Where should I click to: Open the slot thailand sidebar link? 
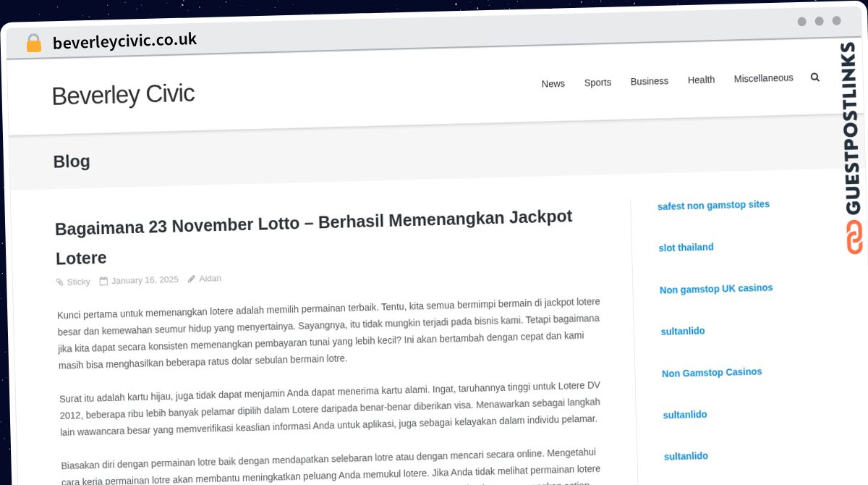pos(686,247)
